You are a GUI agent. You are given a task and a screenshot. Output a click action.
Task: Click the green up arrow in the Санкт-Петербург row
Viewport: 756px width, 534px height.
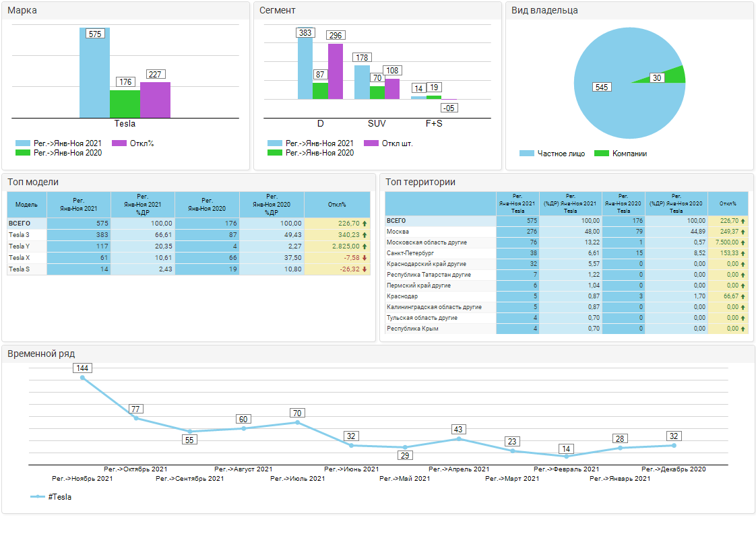(x=743, y=253)
